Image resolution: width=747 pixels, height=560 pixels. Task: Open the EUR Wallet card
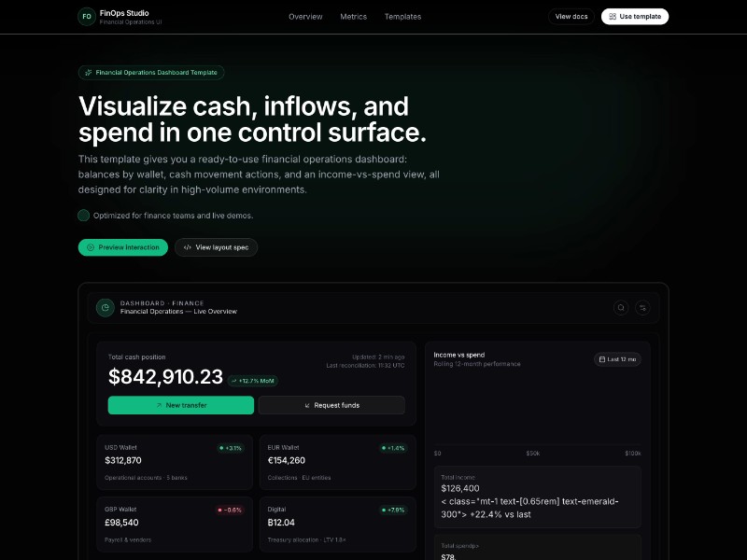click(333, 461)
